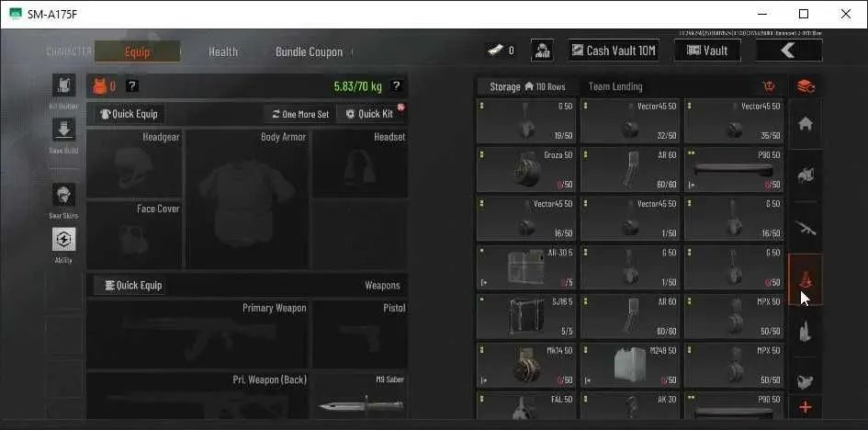Select the rifle weapons category icon
Viewport: 868px width, 430px height.
[805, 228]
